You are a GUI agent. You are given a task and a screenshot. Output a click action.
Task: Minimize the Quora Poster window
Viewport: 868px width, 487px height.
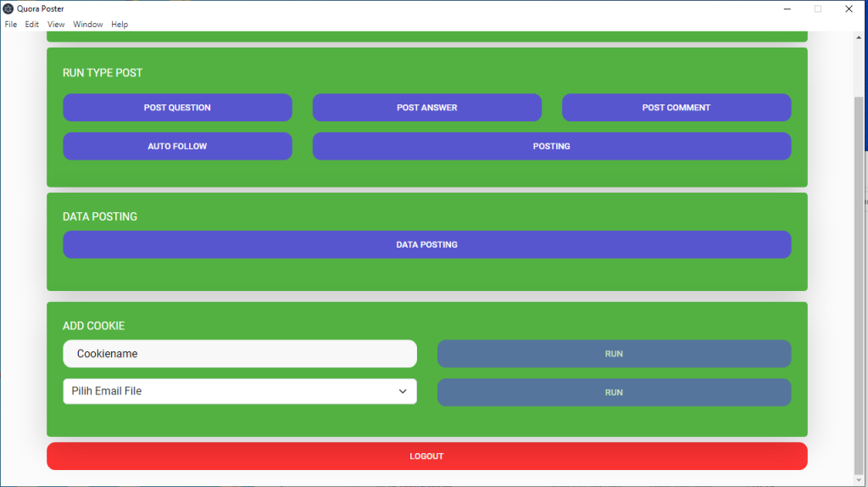click(x=787, y=8)
